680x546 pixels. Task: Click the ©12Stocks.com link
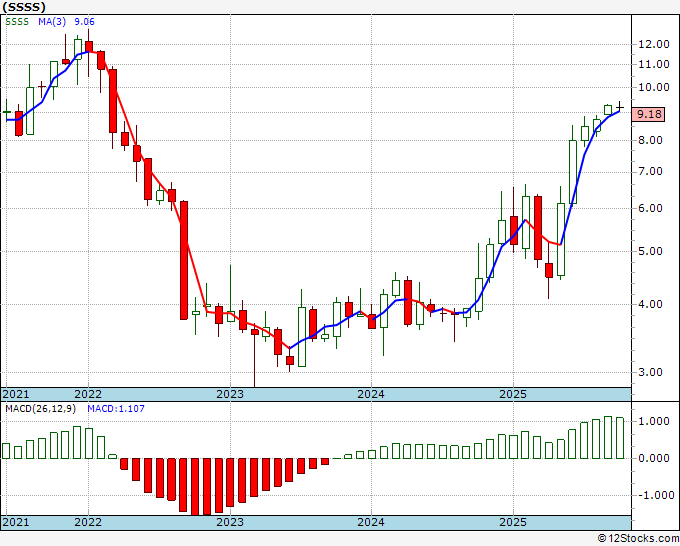tap(638, 539)
